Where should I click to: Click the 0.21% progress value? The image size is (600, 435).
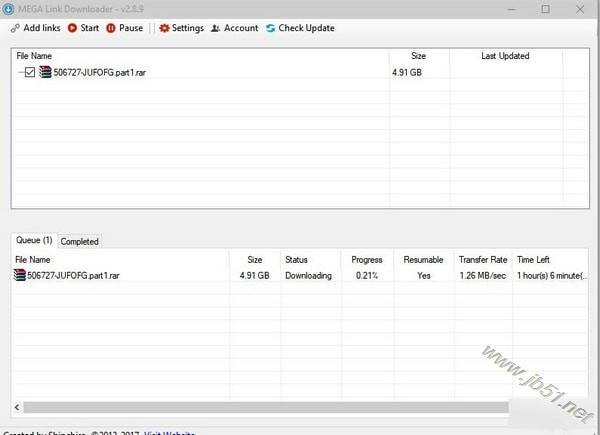367,275
